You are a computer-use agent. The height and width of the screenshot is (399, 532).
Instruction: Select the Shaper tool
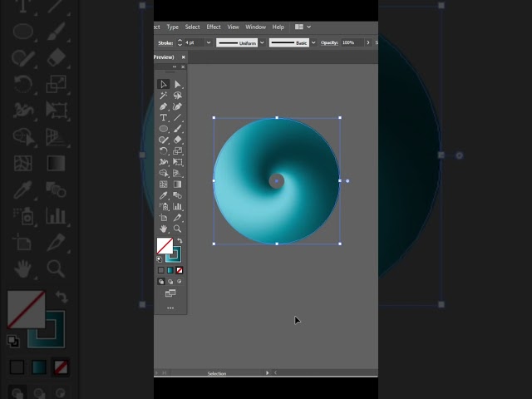[164, 140]
